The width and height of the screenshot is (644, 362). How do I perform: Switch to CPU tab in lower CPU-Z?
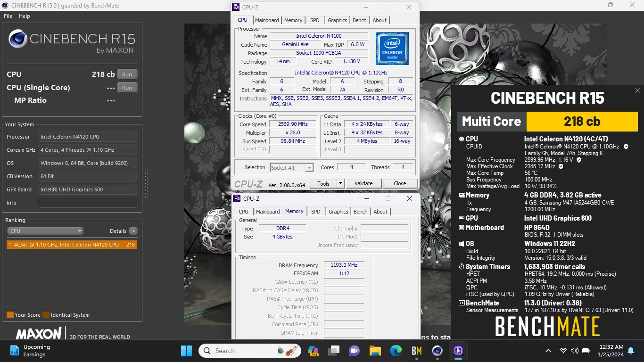coord(243,212)
